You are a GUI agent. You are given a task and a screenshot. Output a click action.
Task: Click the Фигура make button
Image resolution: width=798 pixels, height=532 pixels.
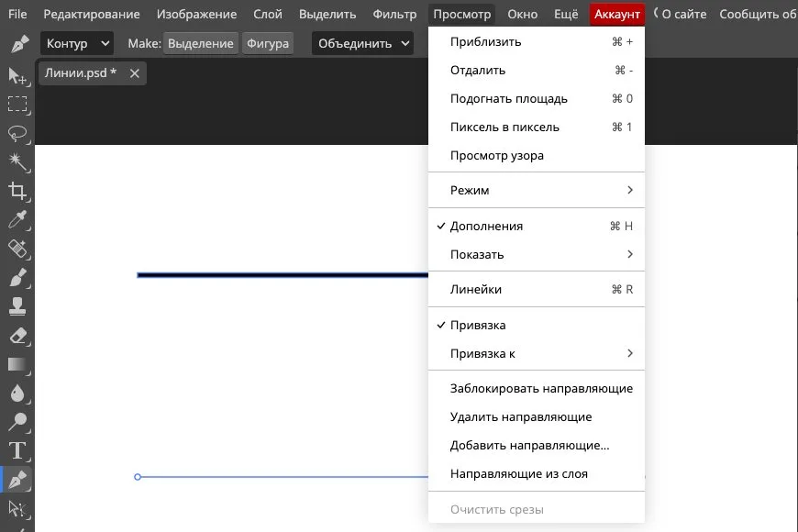click(x=268, y=44)
